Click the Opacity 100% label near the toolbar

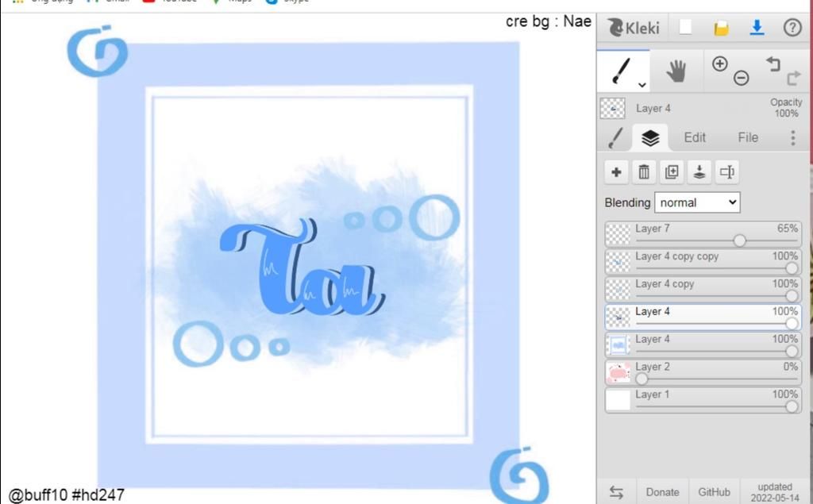tap(786, 108)
